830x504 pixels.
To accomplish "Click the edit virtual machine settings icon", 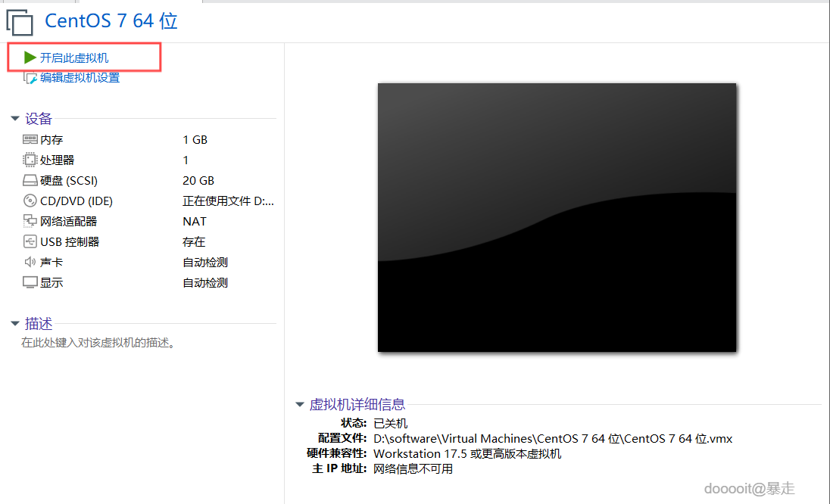I will tap(30, 78).
